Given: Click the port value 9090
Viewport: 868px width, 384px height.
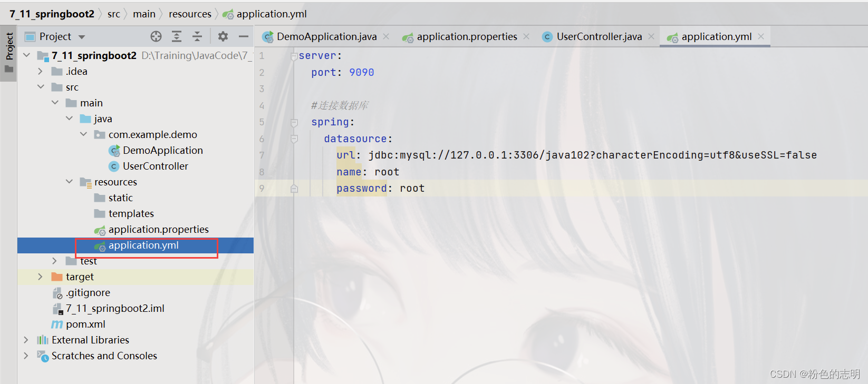Looking at the screenshot, I should (361, 72).
